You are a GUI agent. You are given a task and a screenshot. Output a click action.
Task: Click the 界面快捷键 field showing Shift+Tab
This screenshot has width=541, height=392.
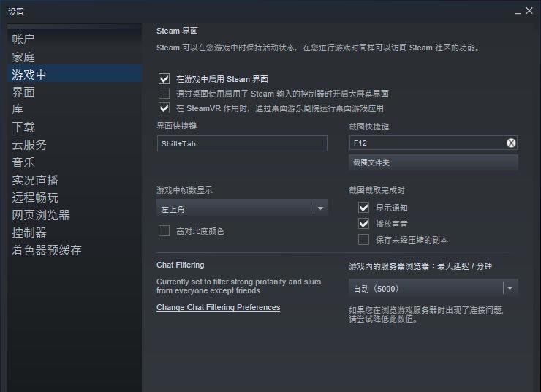(x=242, y=143)
